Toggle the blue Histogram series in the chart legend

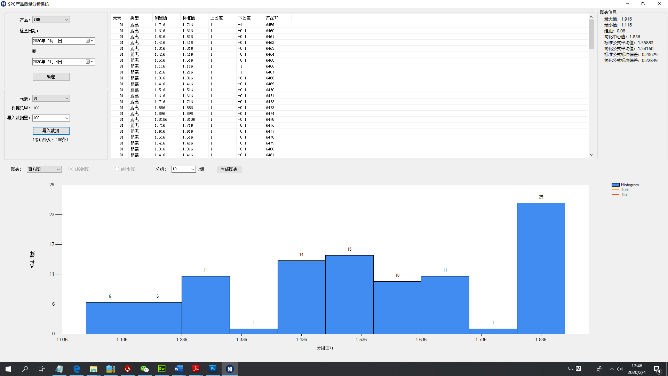[x=625, y=185]
